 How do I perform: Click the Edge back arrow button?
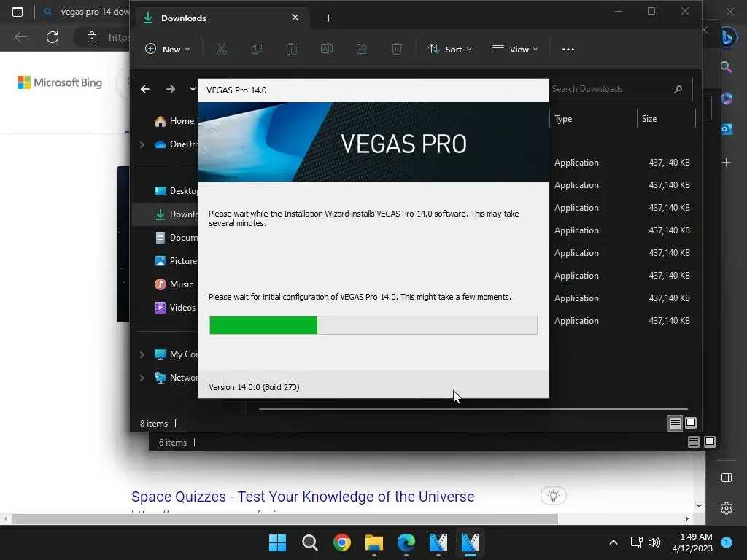pyautogui.click(x=20, y=37)
